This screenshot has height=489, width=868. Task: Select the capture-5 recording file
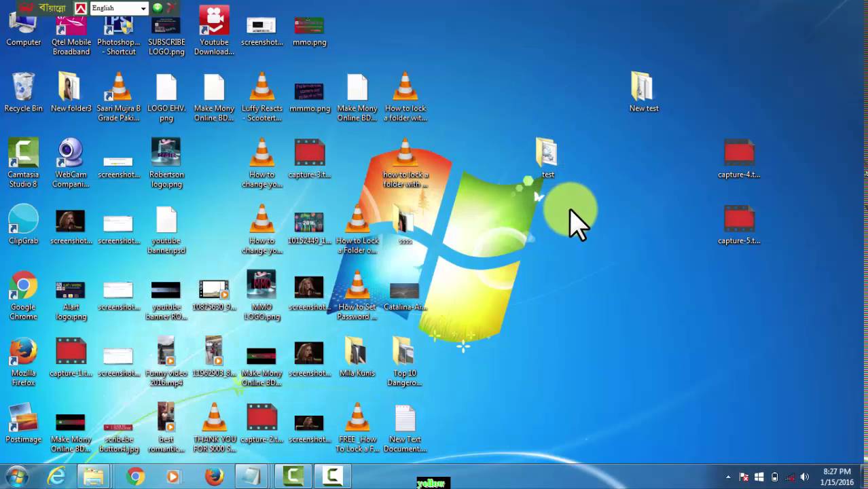point(739,225)
